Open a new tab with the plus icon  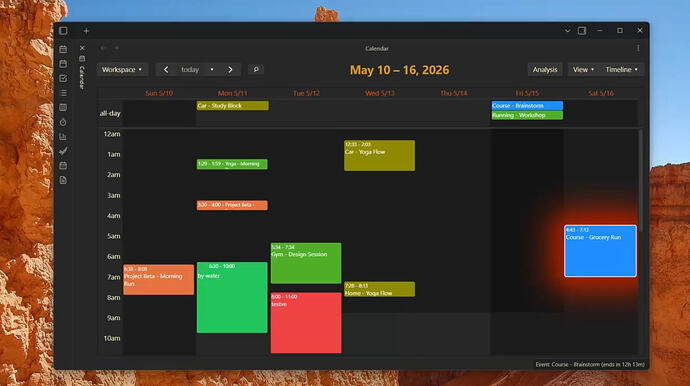click(x=86, y=31)
